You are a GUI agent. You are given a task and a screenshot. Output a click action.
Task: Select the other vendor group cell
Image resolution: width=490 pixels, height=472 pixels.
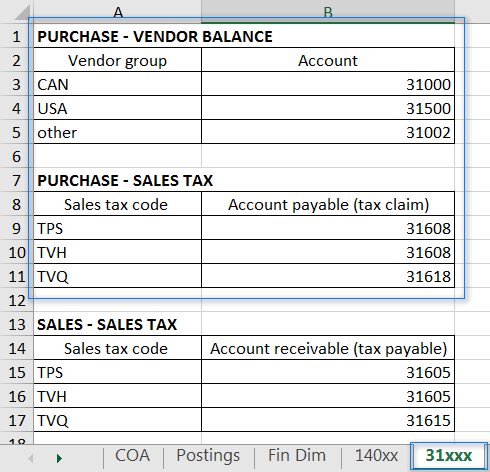click(118, 132)
